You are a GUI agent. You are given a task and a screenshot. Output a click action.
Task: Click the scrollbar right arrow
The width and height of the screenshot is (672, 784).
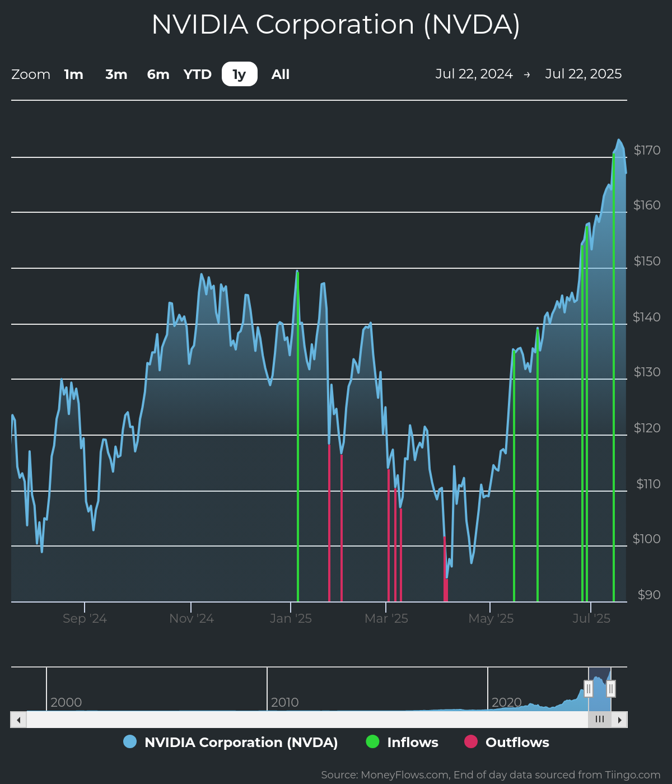point(619,720)
